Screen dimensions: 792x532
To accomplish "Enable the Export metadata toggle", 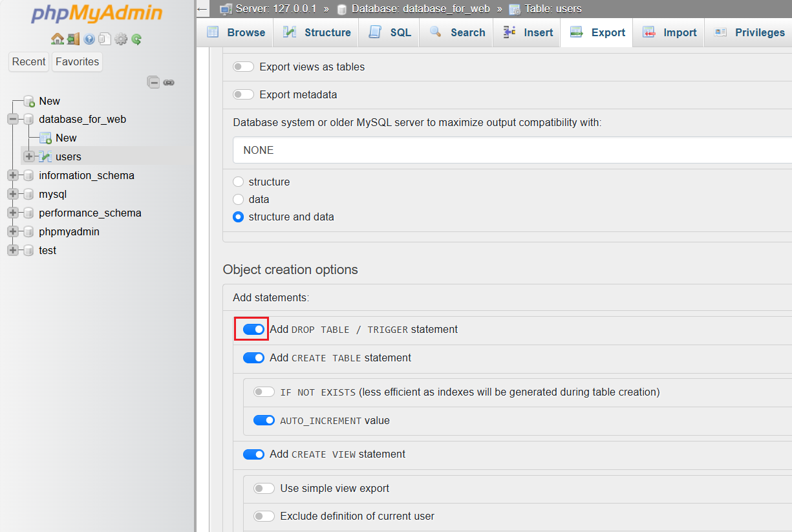I will pos(243,94).
